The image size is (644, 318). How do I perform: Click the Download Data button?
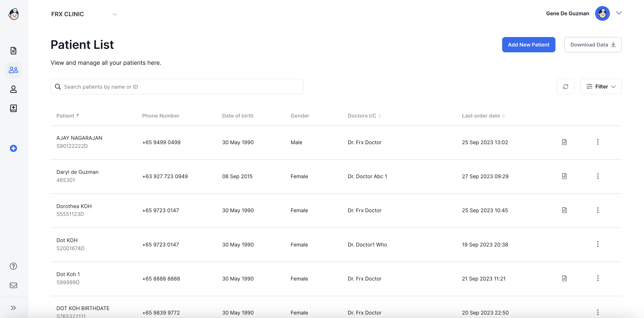point(593,45)
